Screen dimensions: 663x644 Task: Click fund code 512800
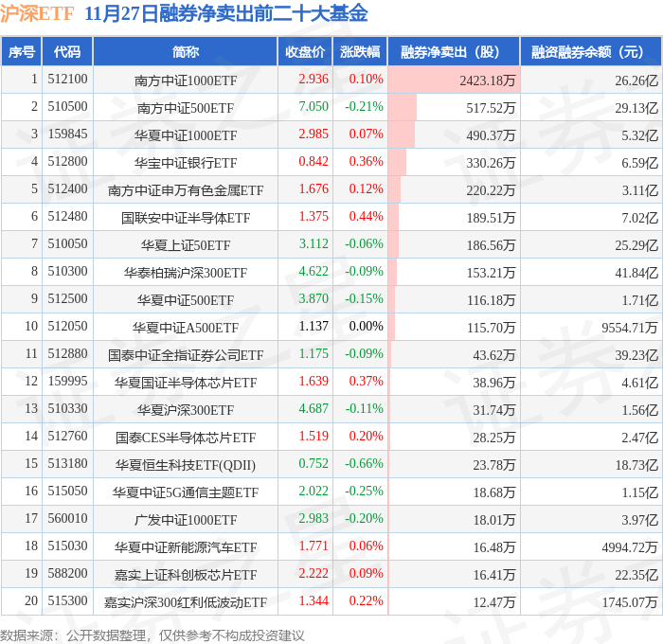click(x=67, y=161)
